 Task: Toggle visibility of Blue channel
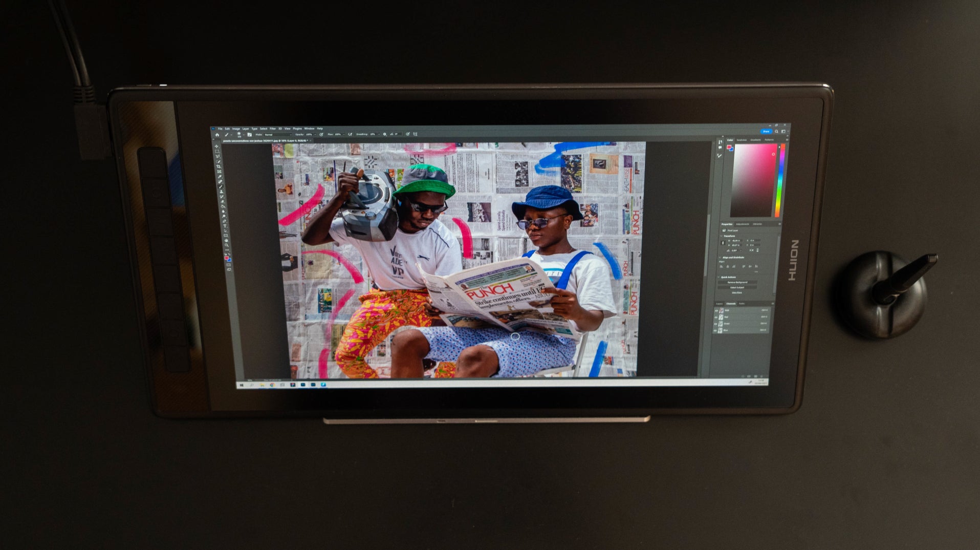(716, 330)
